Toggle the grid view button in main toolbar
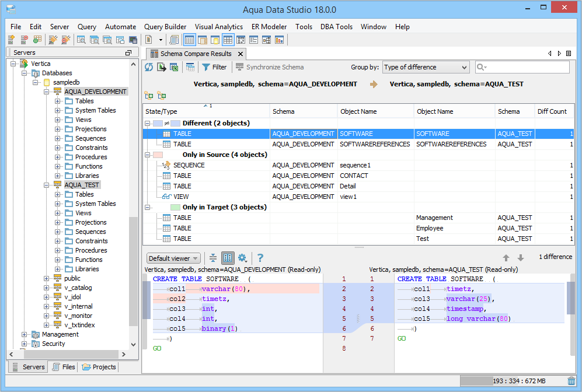 (x=228, y=40)
